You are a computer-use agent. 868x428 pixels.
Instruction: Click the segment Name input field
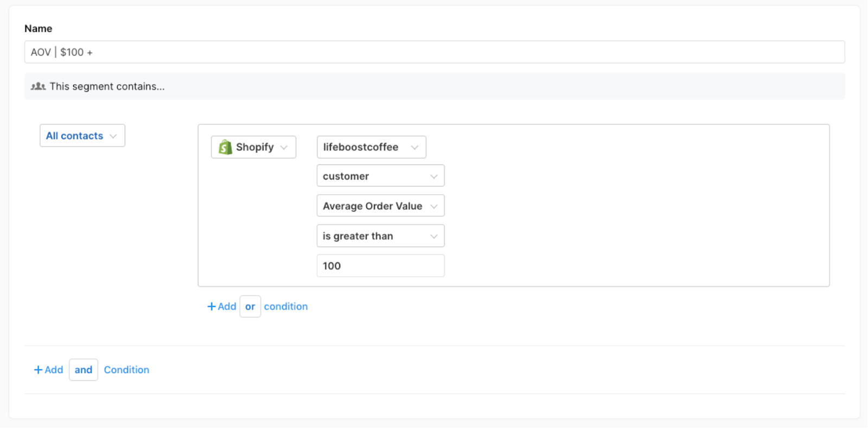(x=434, y=52)
